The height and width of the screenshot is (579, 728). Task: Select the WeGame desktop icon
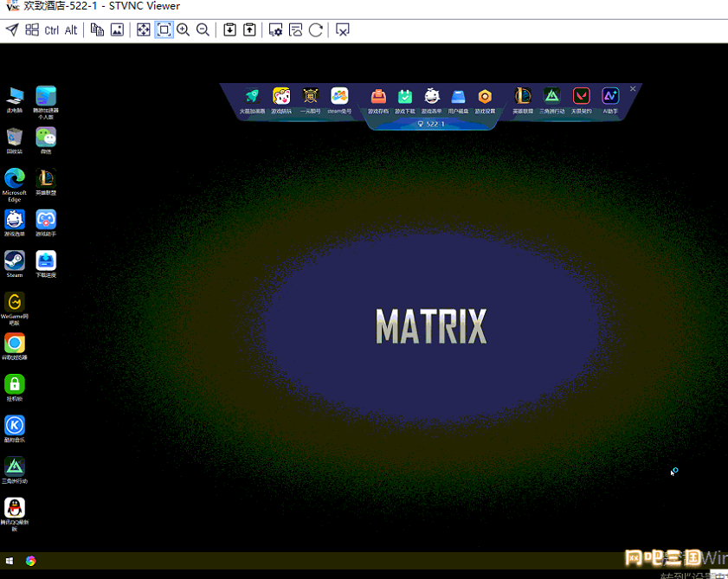[x=15, y=308]
